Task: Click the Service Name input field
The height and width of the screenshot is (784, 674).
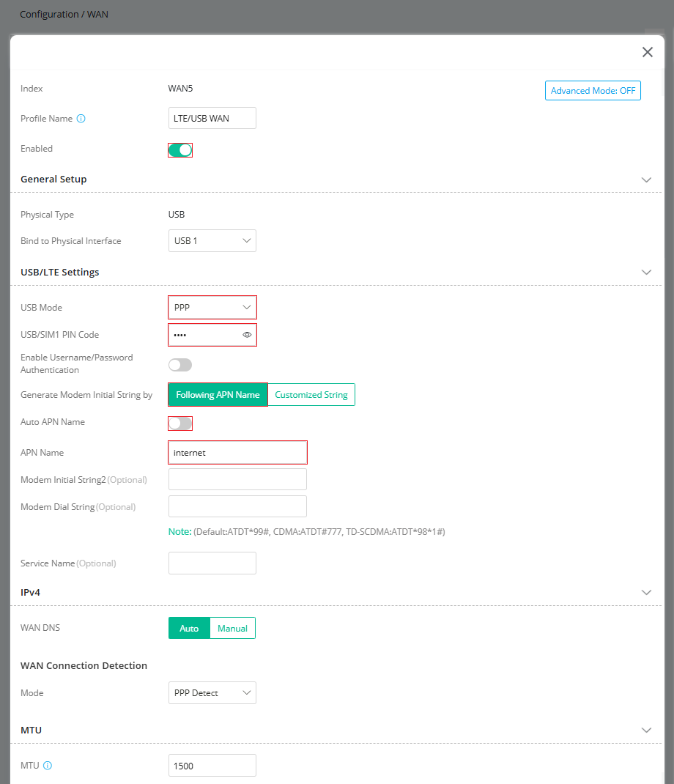Action: (x=212, y=563)
